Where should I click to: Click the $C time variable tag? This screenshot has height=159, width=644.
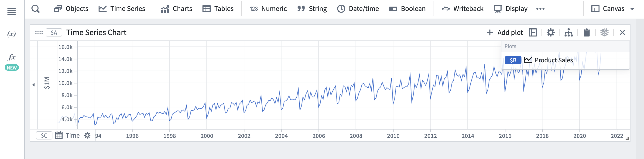pos(44,136)
